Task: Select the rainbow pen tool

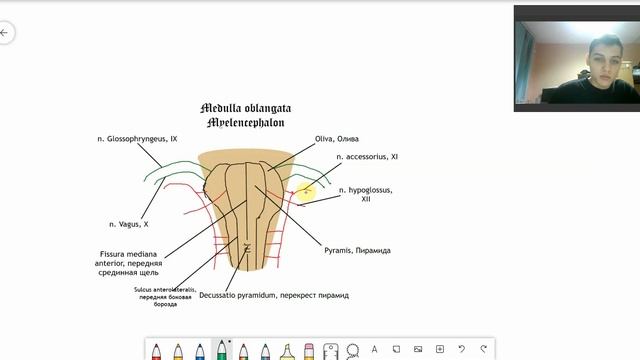Action: click(x=243, y=351)
